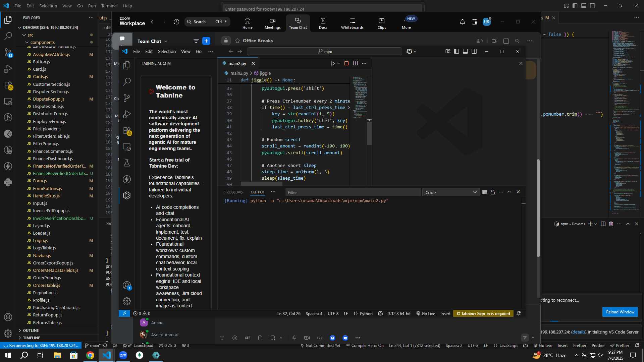Open Login.js in explorer
This screenshot has width=644, height=362.
[x=40, y=240]
